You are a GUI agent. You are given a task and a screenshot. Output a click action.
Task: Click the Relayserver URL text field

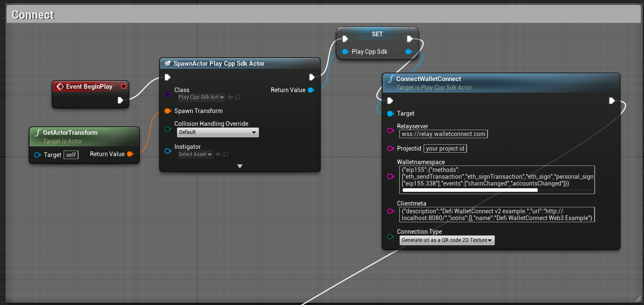[x=444, y=134]
